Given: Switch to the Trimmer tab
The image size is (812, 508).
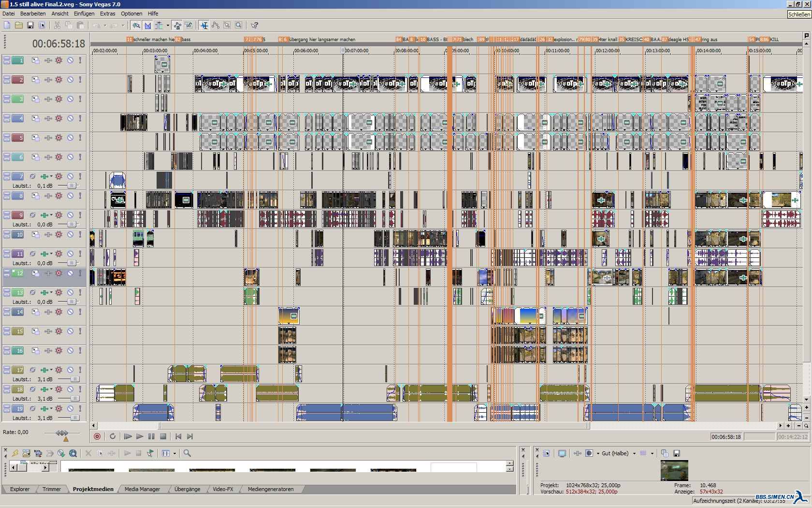Looking at the screenshot, I should pyautogui.click(x=52, y=489).
